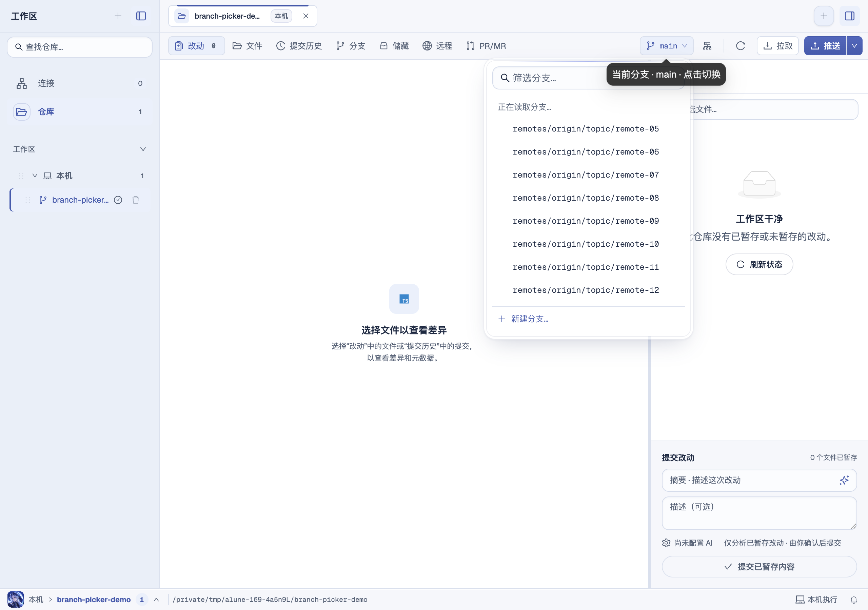This screenshot has width=868, height=610.
Task: Click the network topology icon beside main
Action: (x=707, y=46)
